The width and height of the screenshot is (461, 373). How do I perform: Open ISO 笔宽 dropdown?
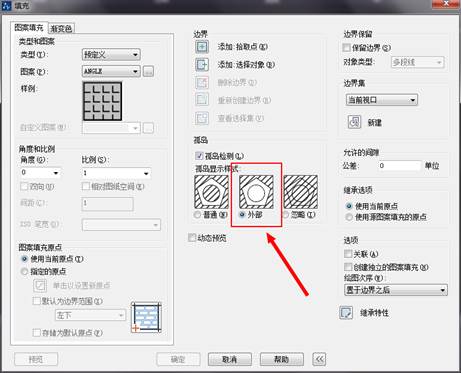click(121, 225)
